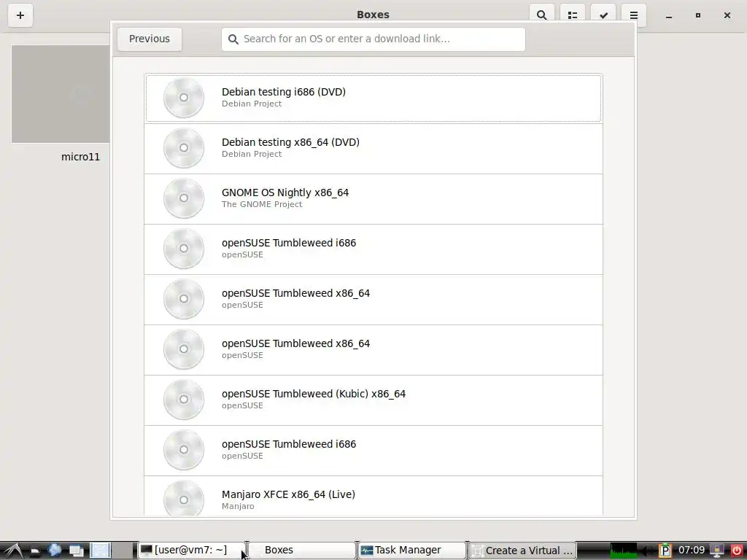Choose GNOME OS Nightly x86_64

[373, 198]
